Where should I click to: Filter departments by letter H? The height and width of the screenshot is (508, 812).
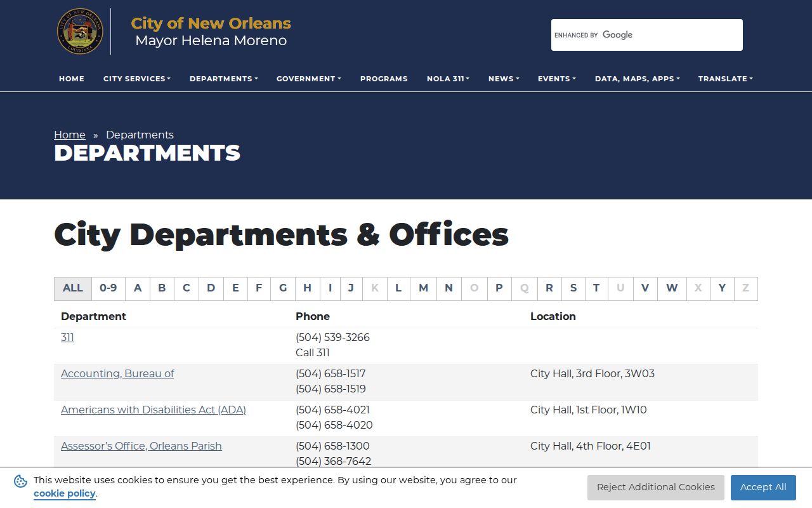(x=307, y=288)
